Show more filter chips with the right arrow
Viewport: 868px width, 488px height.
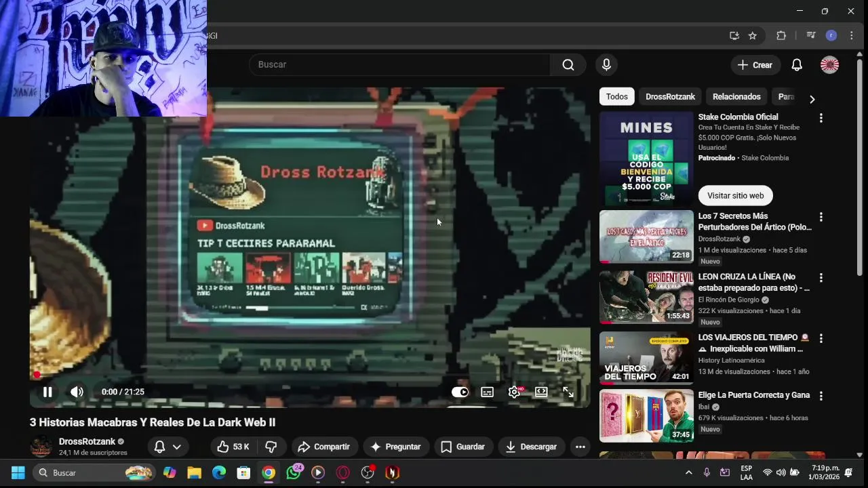(812, 99)
